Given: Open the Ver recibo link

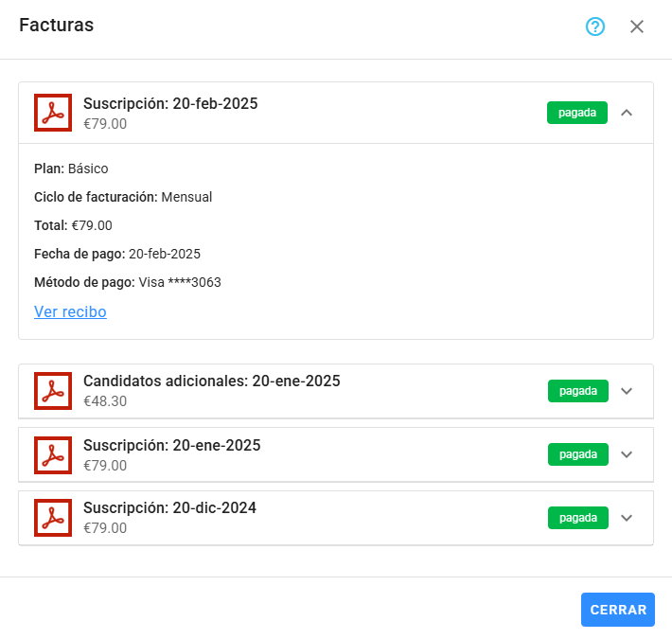Looking at the screenshot, I should (x=70, y=311).
